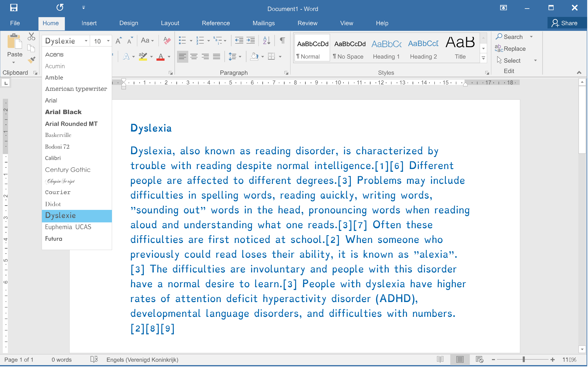
Task: Click the Sort A-Z icon
Action: (266, 41)
